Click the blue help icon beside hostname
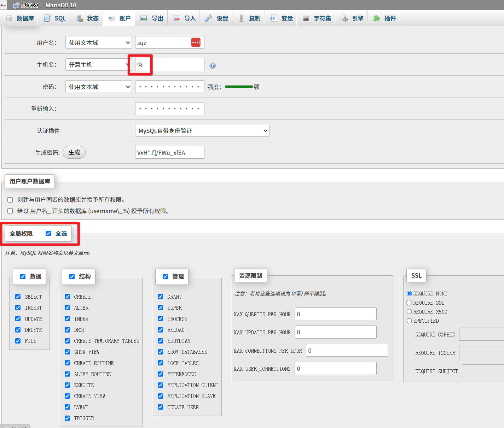 point(213,65)
